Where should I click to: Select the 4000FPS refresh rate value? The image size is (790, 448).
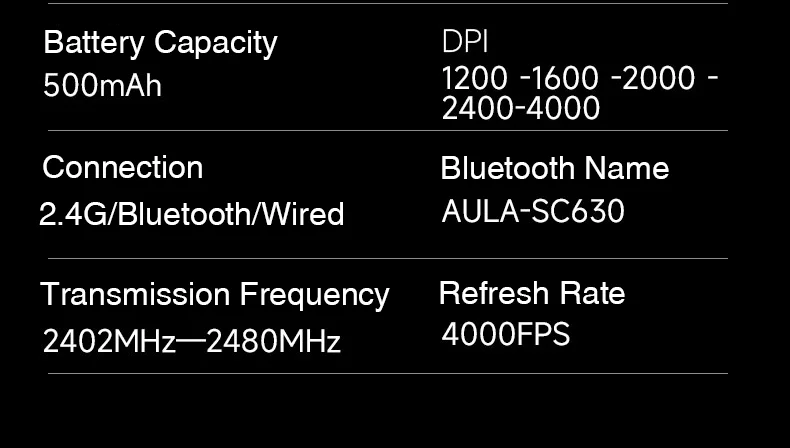tap(505, 334)
